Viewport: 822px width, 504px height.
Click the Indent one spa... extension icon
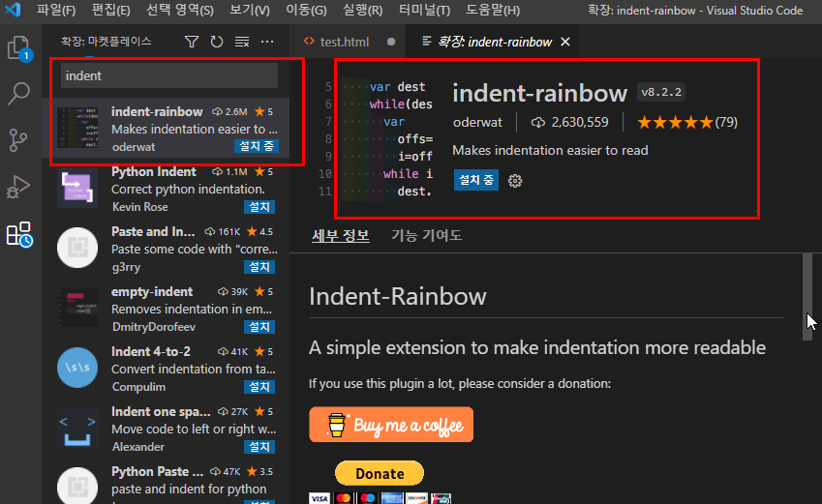(77, 428)
